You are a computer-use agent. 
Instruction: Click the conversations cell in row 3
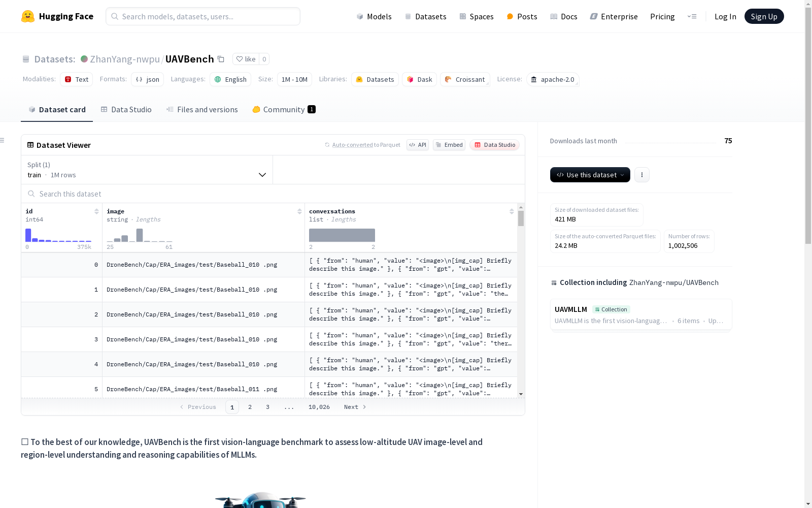pyautogui.click(x=411, y=339)
